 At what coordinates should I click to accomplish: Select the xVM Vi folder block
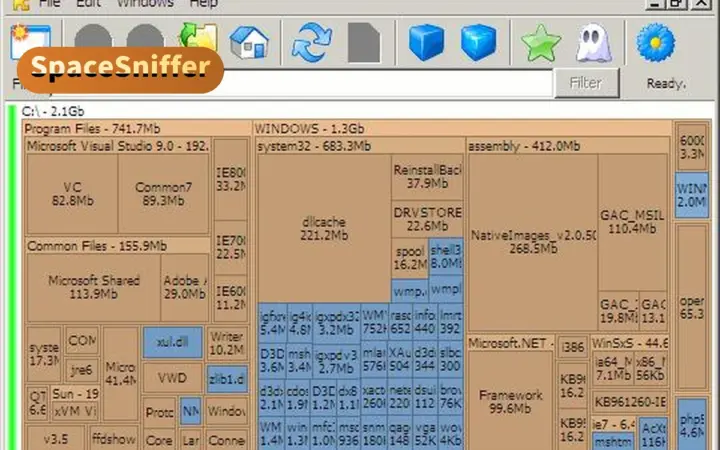click(75, 411)
